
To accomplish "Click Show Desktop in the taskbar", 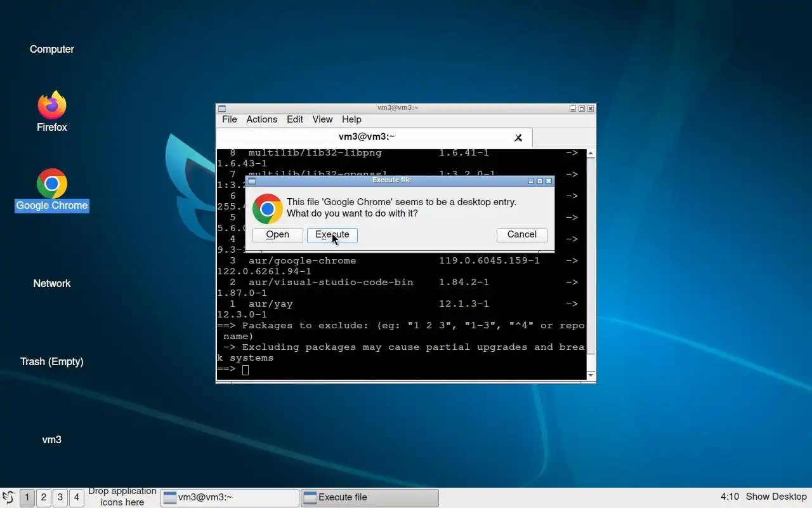I will (x=776, y=497).
